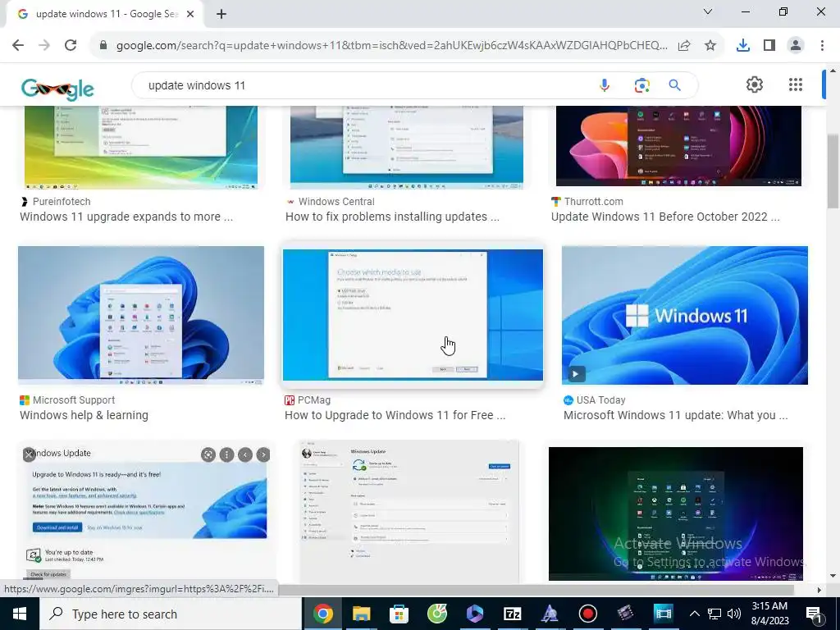Search inside the preview image with Lens

pos(208,454)
